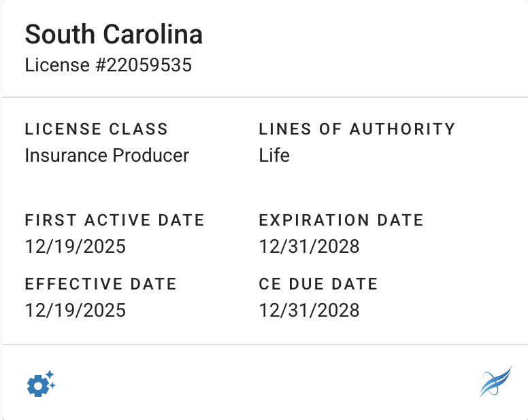This screenshot has width=528, height=420.
Task: Click the LINES OF AUTHORITY label
Action: [357, 129]
